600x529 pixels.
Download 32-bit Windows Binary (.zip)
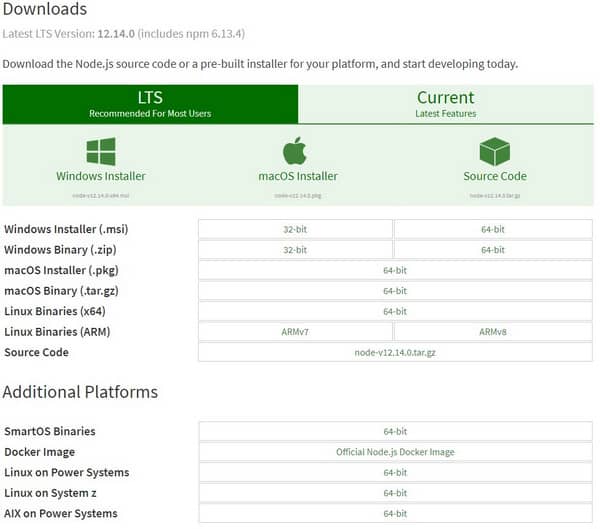(295, 250)
